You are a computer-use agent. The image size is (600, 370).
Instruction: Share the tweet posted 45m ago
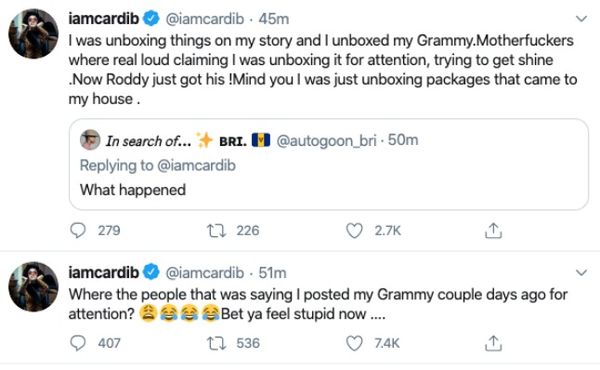pos(493,230)
